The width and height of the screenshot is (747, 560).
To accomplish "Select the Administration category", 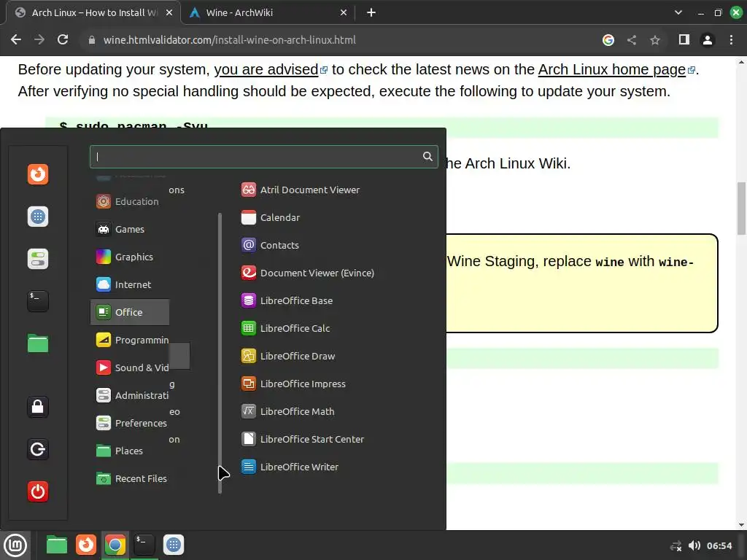I will (129, 394).
